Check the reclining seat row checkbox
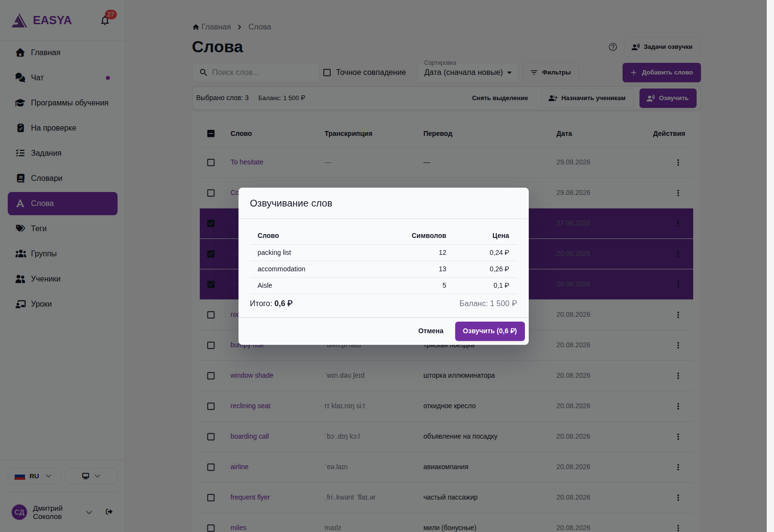Screen dimensions: 774x532 click(x=211, y=406)
